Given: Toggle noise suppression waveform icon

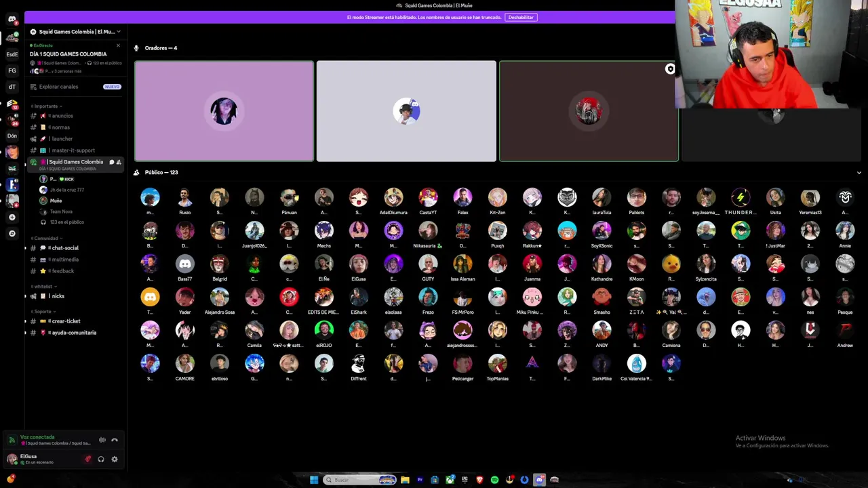Looking at the screenshot, I should [102, 440].
